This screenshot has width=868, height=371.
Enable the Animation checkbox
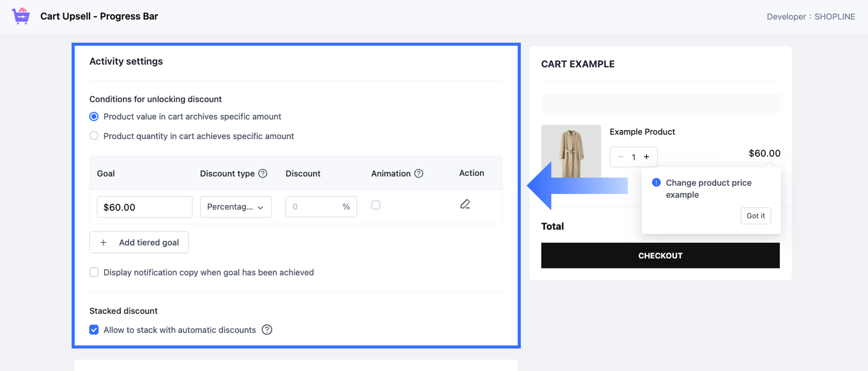pyautogui.click(x=376, y=205)
